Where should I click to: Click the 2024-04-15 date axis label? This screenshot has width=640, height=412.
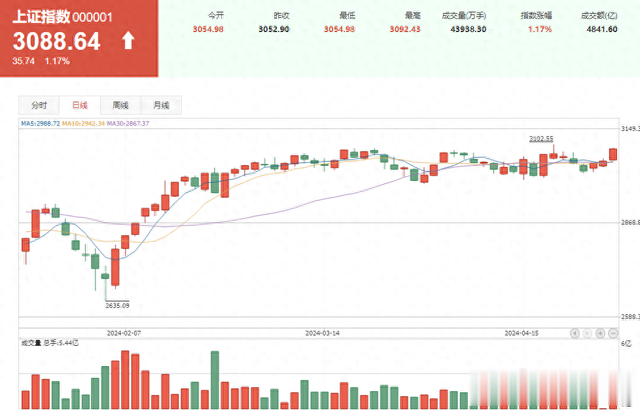tap(521, 333)
